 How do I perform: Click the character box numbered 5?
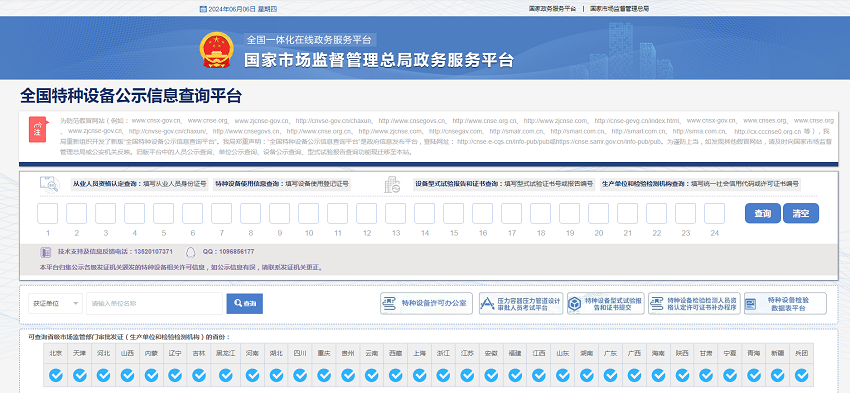tap(163, 214)
